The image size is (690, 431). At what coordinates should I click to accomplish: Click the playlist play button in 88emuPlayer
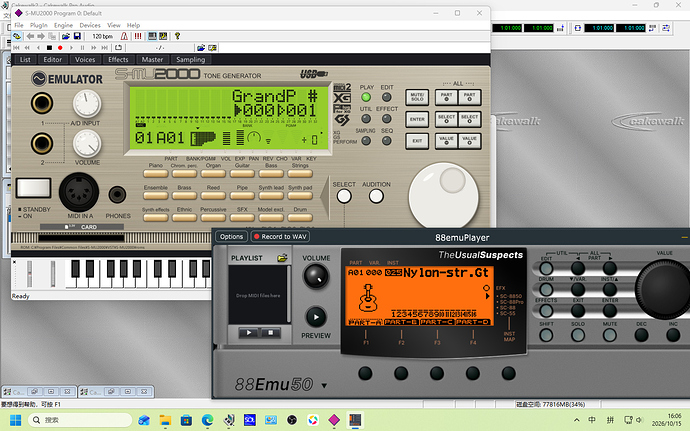click(249, 333)
